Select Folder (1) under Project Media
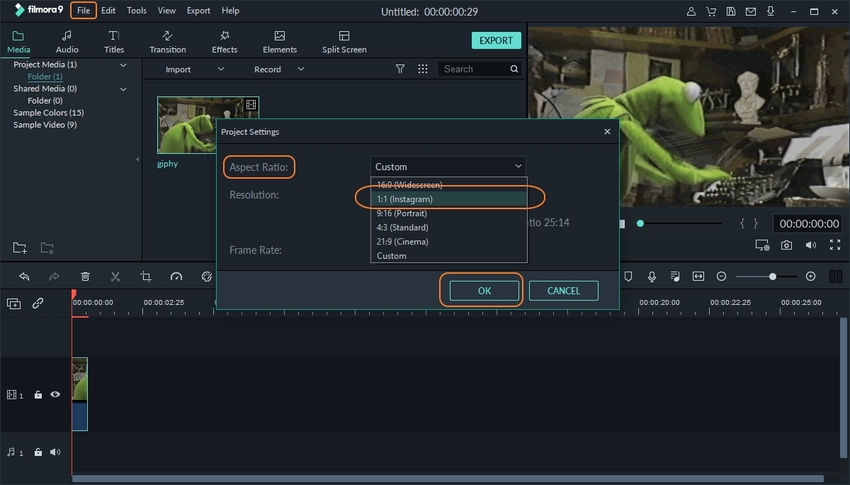 [x=45, y=76]
